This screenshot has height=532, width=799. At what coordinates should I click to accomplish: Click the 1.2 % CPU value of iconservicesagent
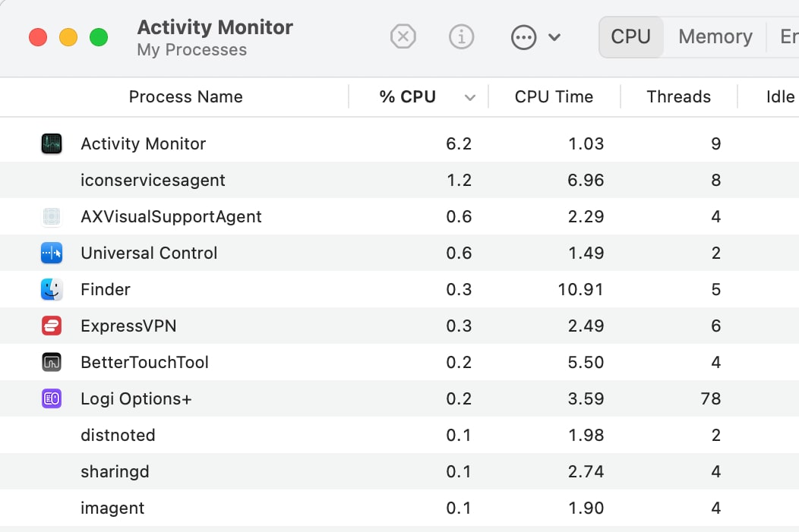[x=459, y=180]
